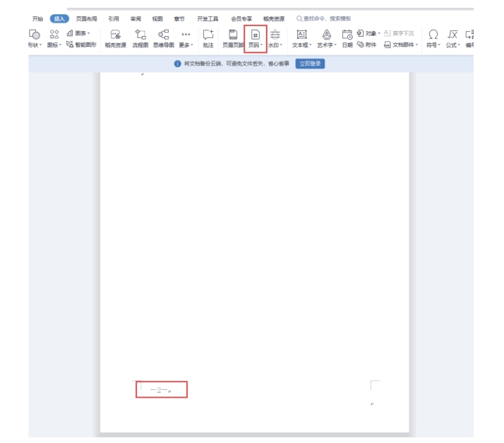Click the 思维导图 mind map icon
Screen dimensions: 504x443
click(x=163, y=38)
